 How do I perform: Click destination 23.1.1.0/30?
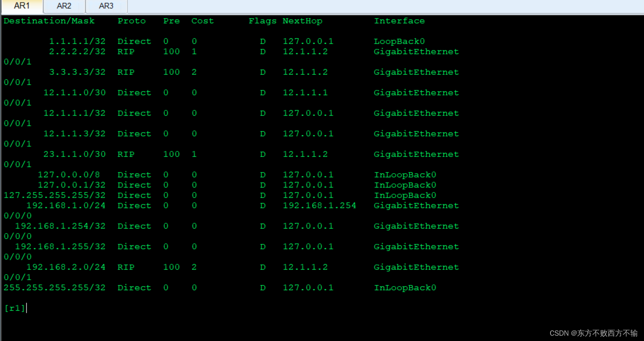(x=74, y=154)
